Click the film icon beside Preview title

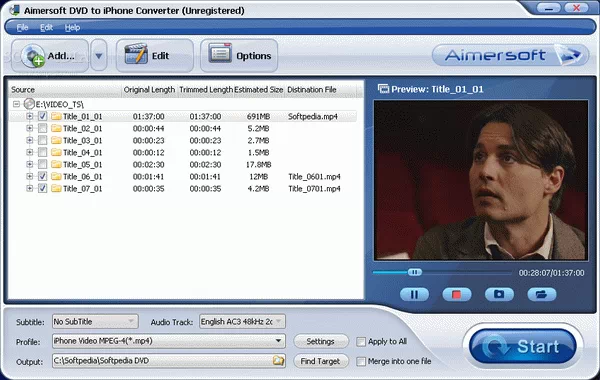[x=383, y=89]
